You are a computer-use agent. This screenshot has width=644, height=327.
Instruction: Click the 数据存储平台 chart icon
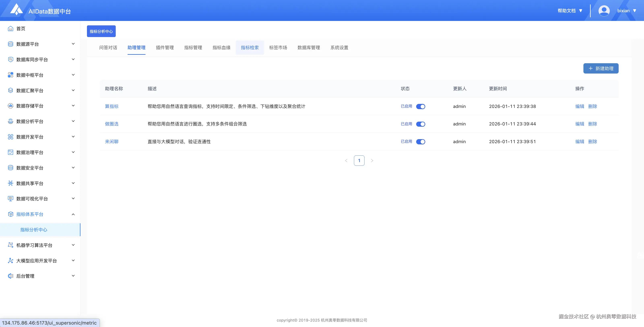click(10, 106)
